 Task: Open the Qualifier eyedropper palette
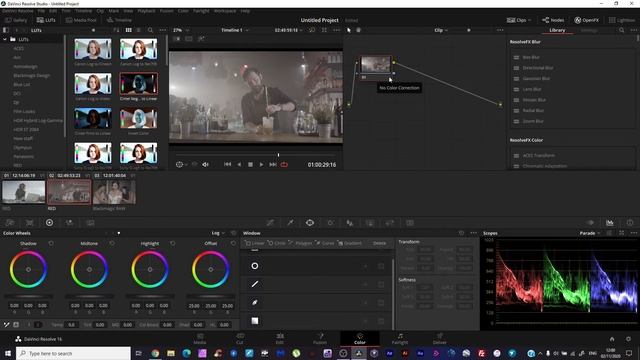[x=290, y=222]
